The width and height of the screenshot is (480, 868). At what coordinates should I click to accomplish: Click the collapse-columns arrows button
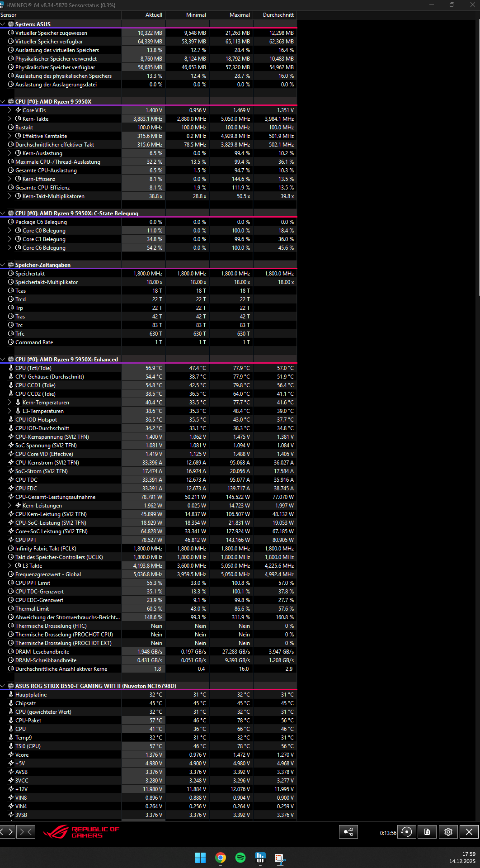(26, 832)
